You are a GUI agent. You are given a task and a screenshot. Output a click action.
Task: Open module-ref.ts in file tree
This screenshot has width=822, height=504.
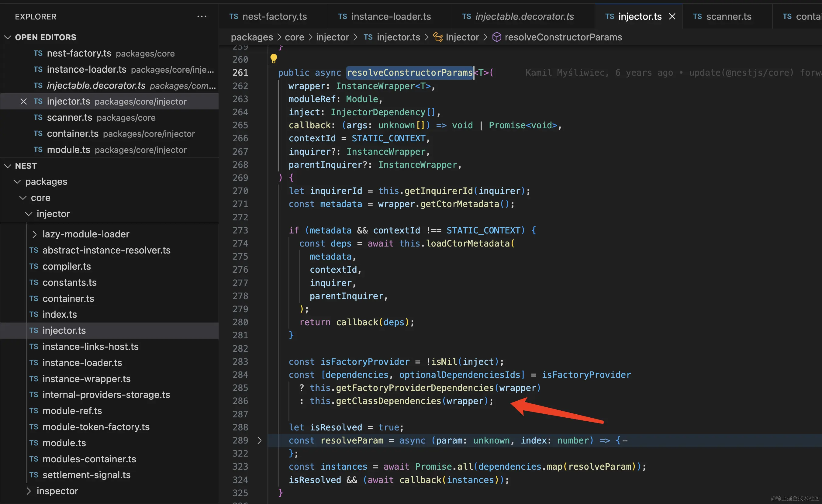coord(109,411)
